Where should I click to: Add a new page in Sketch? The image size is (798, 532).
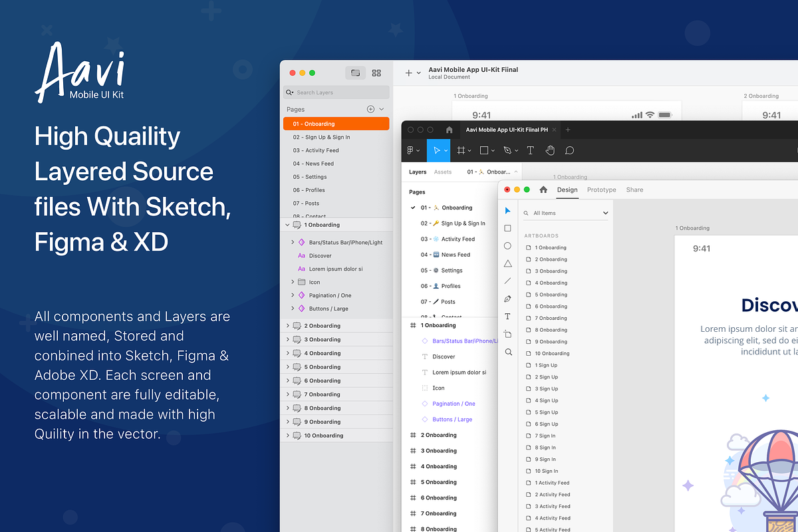(370, 109)
